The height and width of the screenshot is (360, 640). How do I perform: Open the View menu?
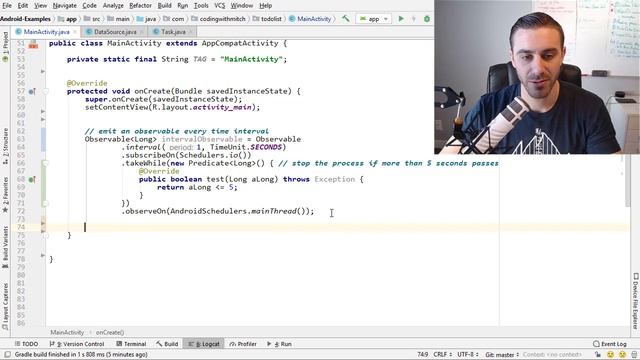40,6
